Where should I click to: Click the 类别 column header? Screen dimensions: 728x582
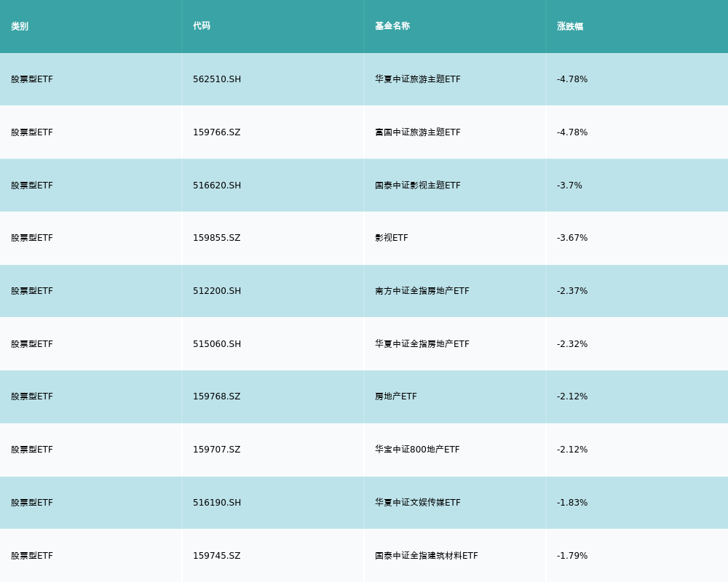[20, 26]
